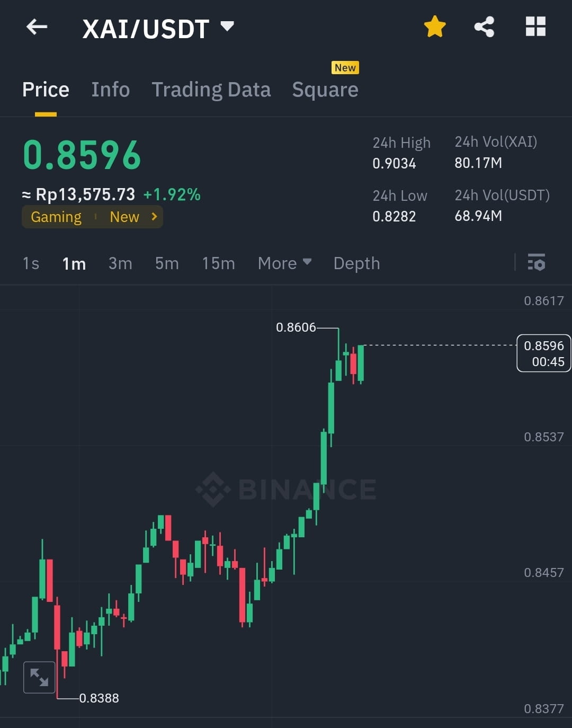Open the markets grid icon

pyautogui.click(x=535, y=26)
